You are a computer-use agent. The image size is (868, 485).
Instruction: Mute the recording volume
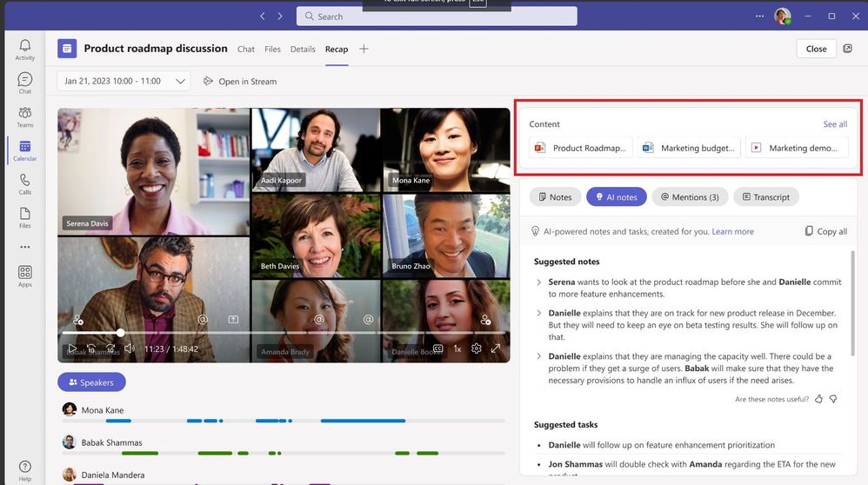point(130,349)
